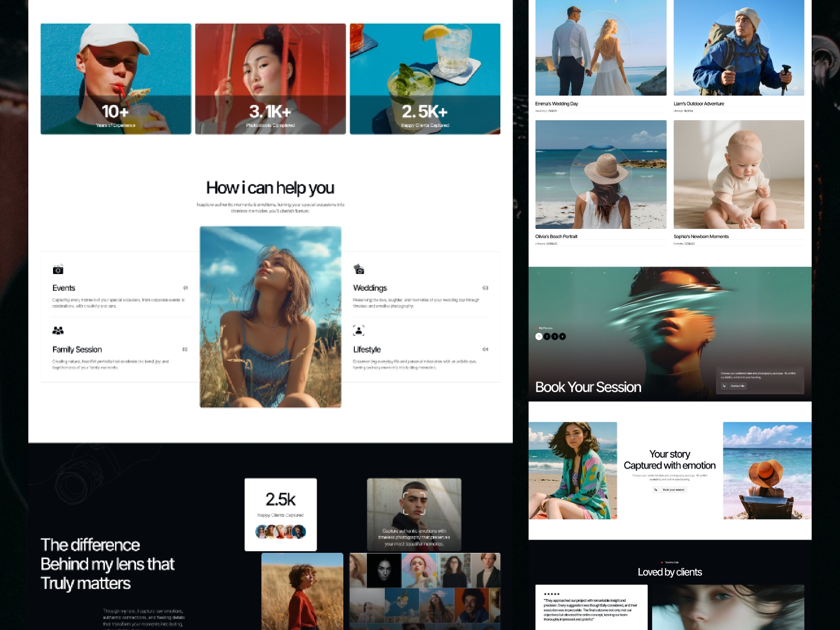Open Emma's Wedding Day photo
This screenshot has width=840, height=630.
pyautogui.click(x=601, y=48)
